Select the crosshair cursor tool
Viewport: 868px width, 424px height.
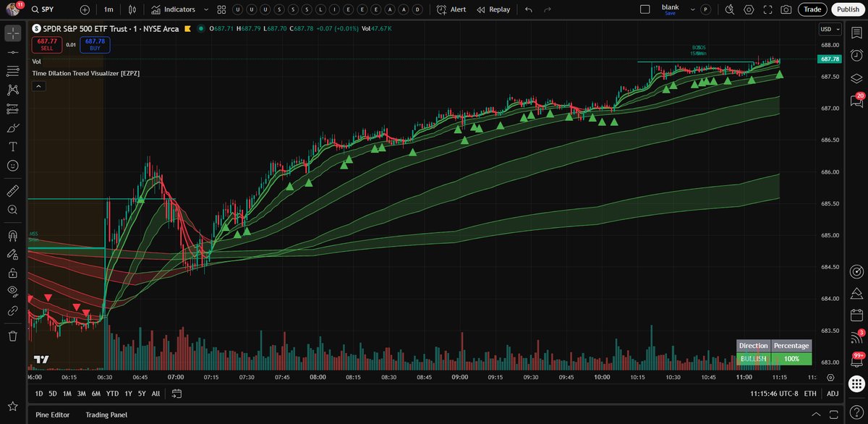tap(12, 33)
